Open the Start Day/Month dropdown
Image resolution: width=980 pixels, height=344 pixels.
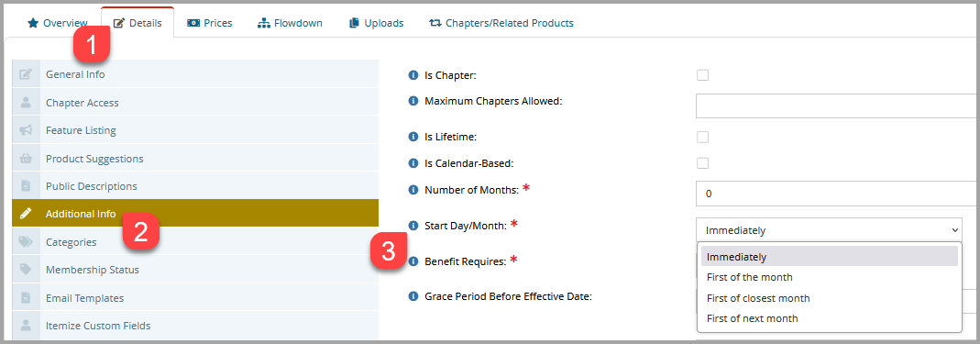pyautogui.click(x=829, y=230)
